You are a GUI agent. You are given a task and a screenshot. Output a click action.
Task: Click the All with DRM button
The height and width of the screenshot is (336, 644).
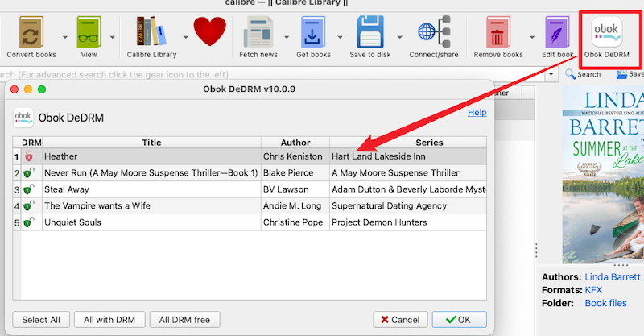[109, 320]
